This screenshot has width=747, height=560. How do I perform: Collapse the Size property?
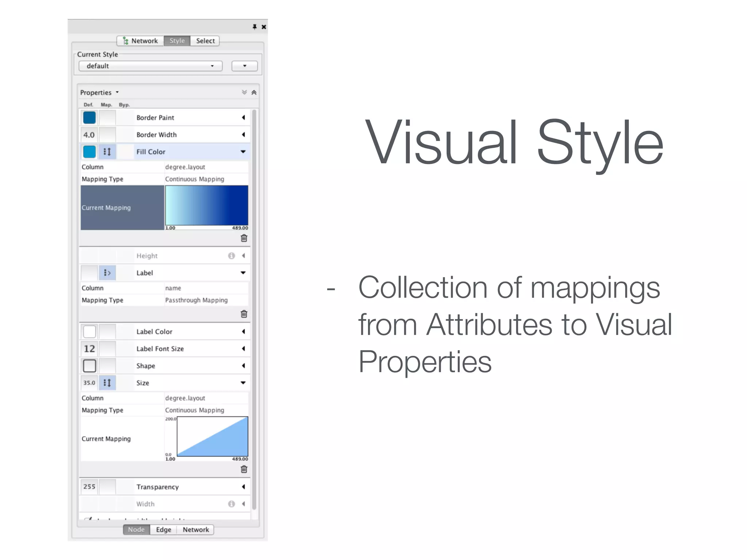pos(243,383)
